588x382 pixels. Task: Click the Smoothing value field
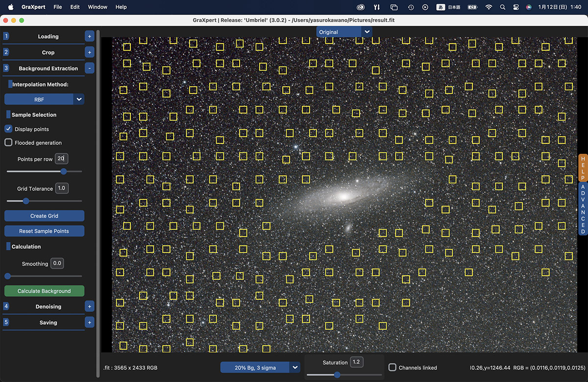pyautogui.click(x=57, y=263)
